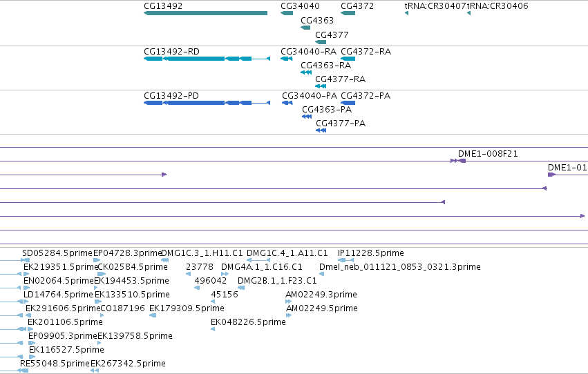Viewport: 588px width, 374px height.
Task: Select the CG4372-RA transcript
Action: 348,59
